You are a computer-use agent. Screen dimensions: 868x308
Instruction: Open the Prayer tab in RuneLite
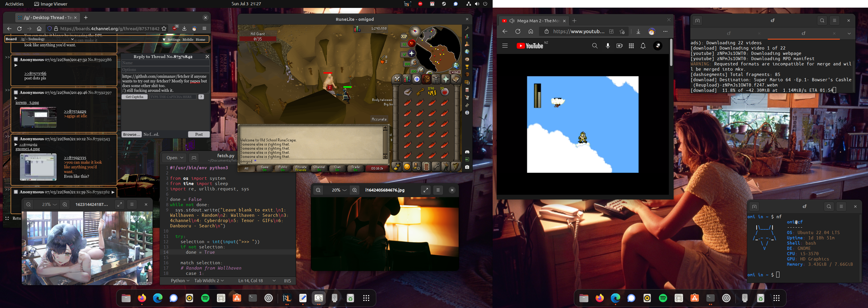[446, 79]
